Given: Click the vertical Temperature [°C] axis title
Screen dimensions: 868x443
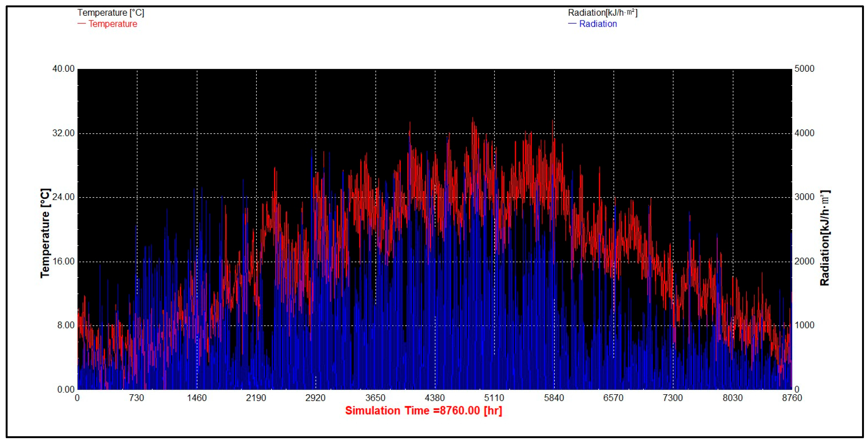Looking at the screenshot, I should pos(45,233).
